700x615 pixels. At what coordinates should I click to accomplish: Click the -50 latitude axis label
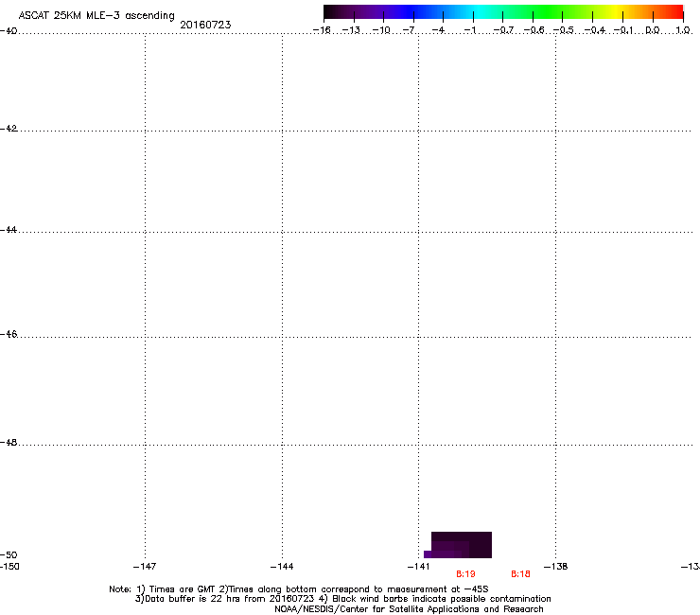[9, 555]
